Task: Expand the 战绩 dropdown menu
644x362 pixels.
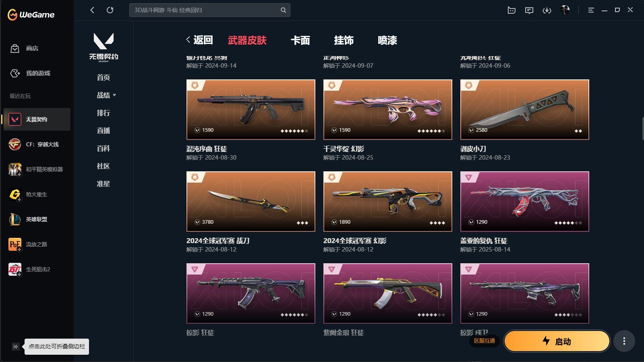Action: coord(106,95)
